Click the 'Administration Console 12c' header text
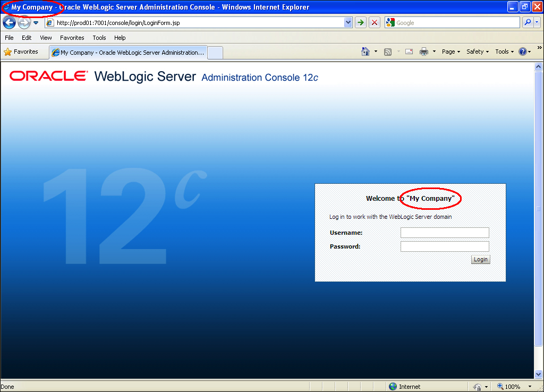The height and width of the screenshot is (392, 544). pos(259,78)
